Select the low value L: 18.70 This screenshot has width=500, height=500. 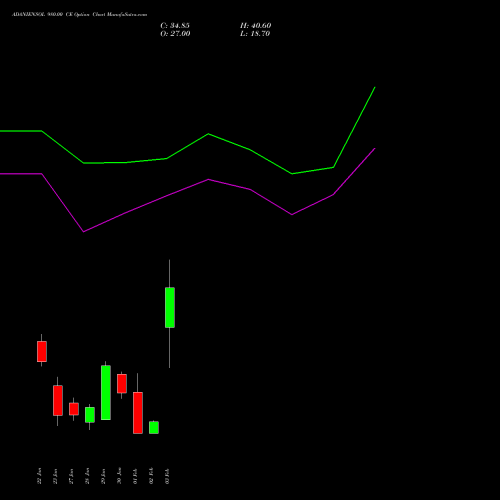point(255,34)
